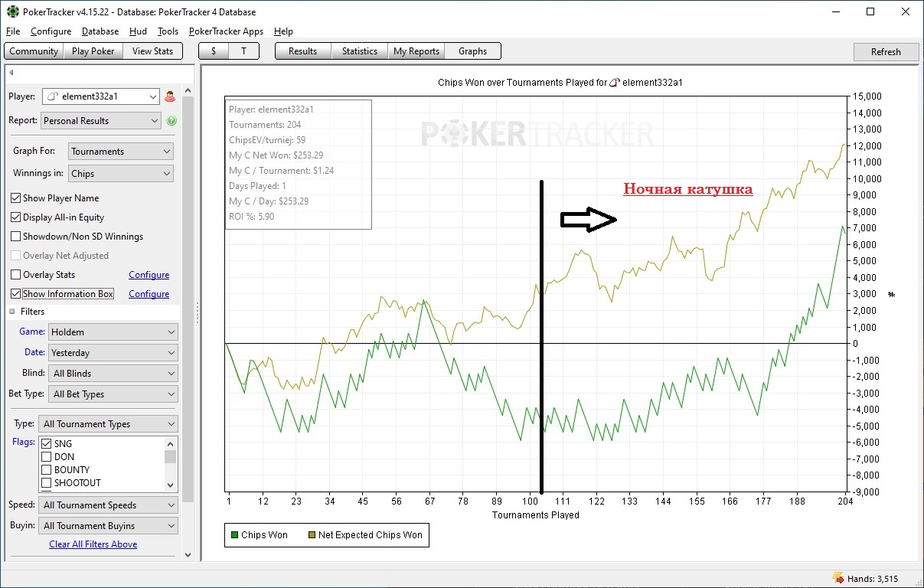Click the Clear All Filters Above link

click(93, 544)
